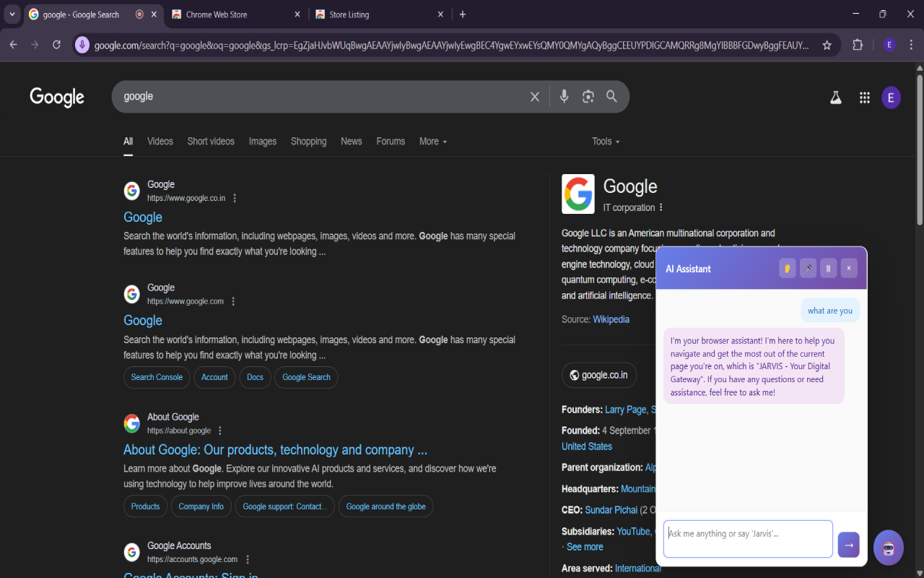Viewport: 924px width, 578px height.
Task: Select the 'google - Google Search' tab
Action: click(x=93, y=14)
